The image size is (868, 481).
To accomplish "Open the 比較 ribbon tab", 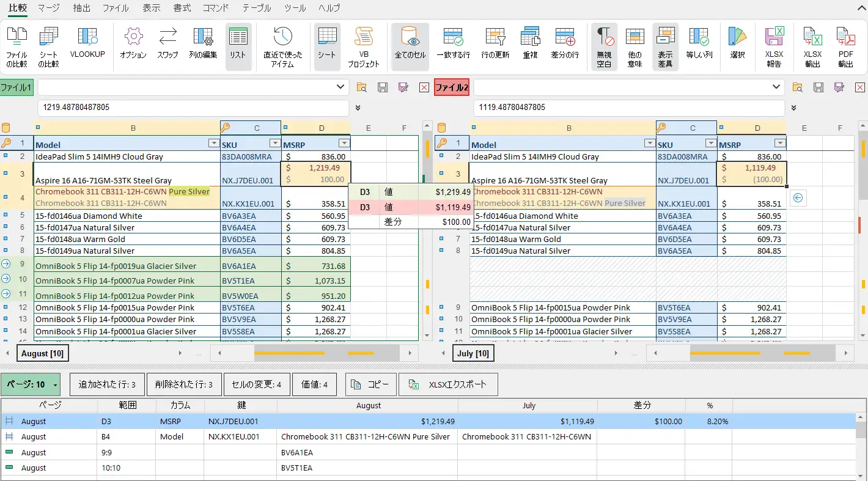I will (18, 9).
